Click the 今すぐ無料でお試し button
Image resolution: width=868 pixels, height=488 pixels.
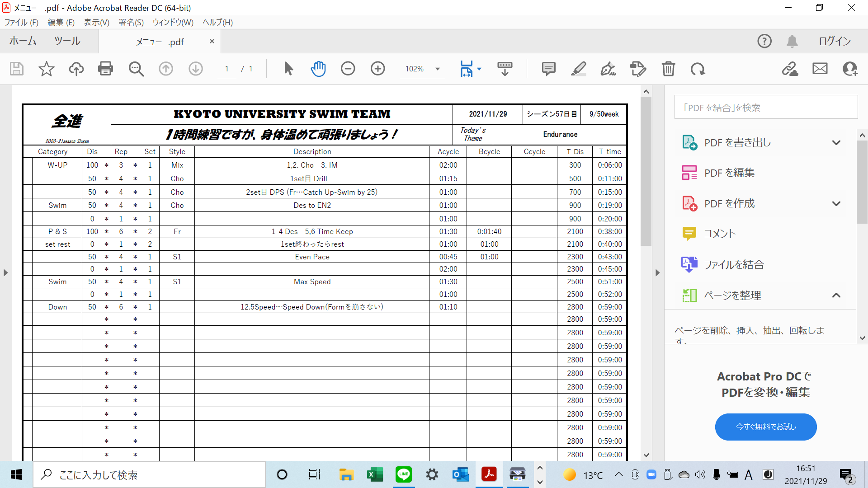point(765,427)
